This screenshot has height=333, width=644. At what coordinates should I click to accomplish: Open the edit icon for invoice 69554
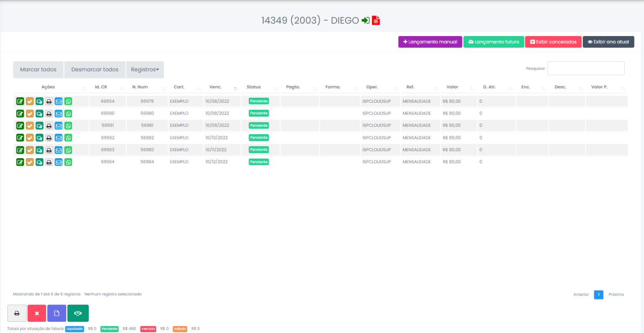click(20, 101)
